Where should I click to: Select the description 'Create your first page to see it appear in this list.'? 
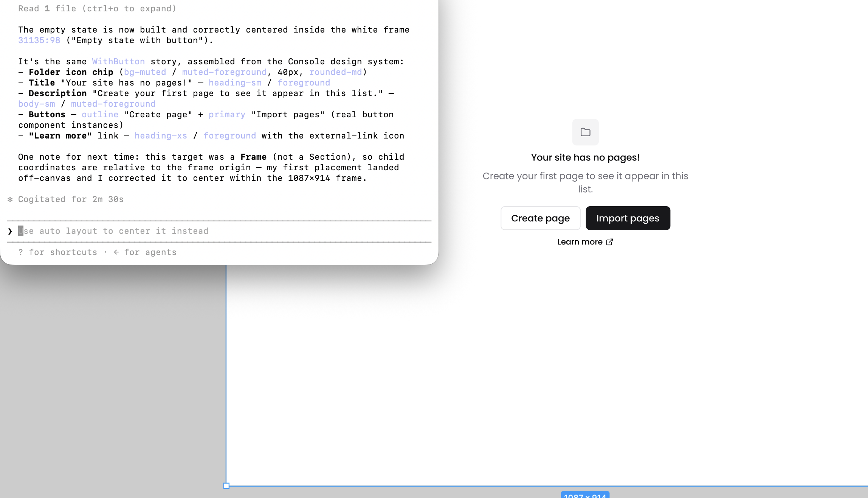[585, 182]
